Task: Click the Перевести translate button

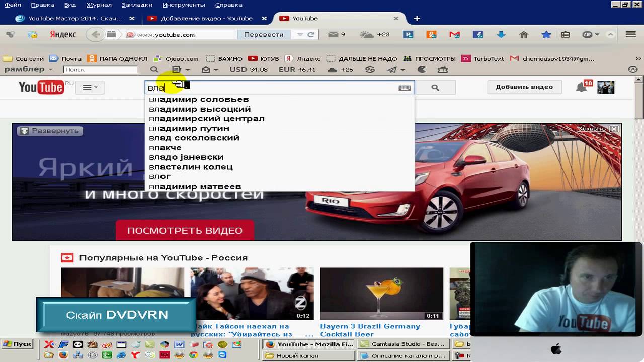Action: coord(264,35)
